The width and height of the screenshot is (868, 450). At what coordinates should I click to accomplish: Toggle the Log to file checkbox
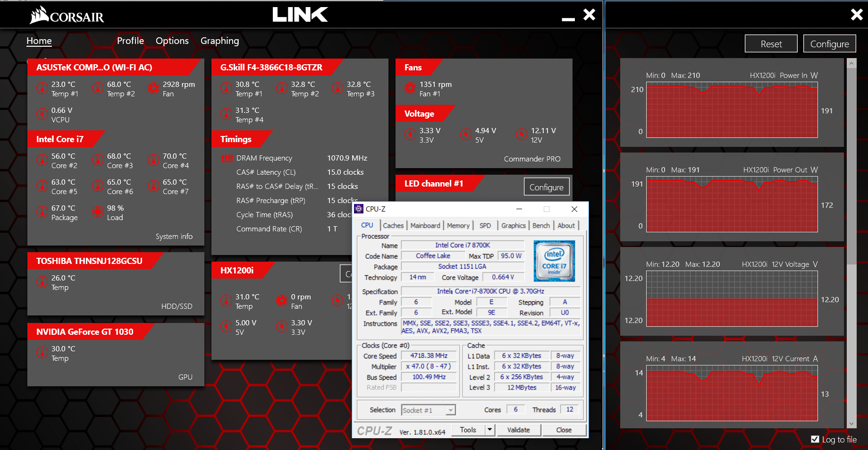click(815, 439)
